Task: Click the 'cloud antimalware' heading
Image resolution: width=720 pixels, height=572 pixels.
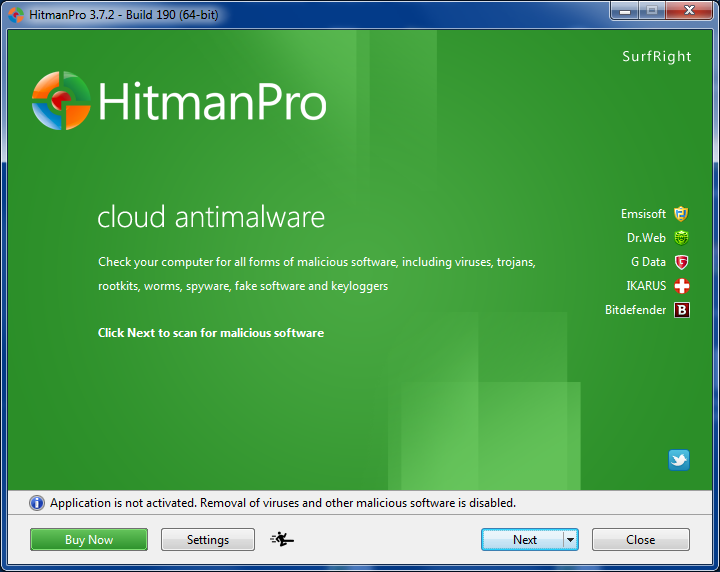Action: [211, 217]
